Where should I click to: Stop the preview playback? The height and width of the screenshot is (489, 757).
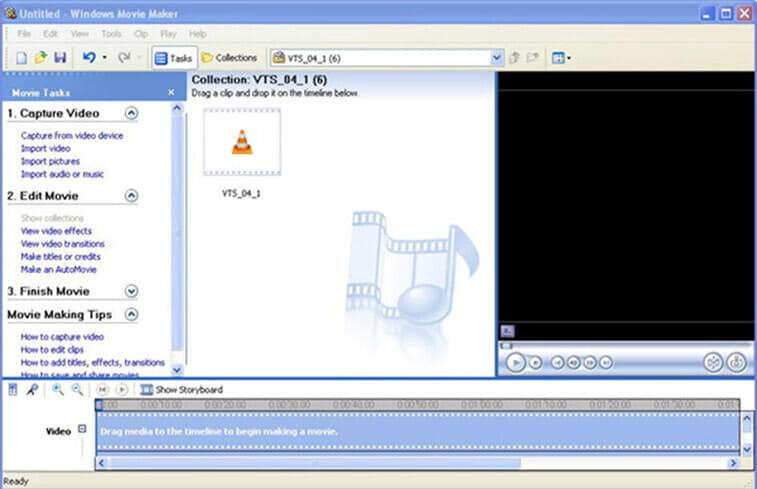[x=535, y=363]
